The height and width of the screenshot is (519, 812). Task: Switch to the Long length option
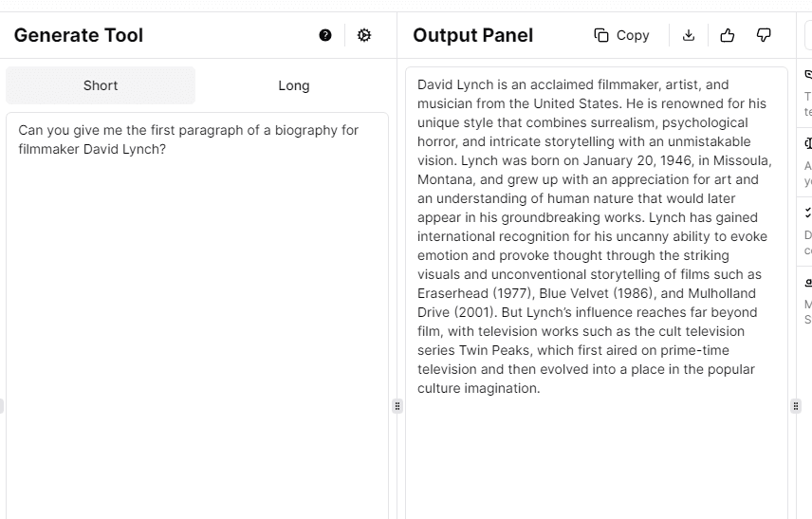coord(294,85)
